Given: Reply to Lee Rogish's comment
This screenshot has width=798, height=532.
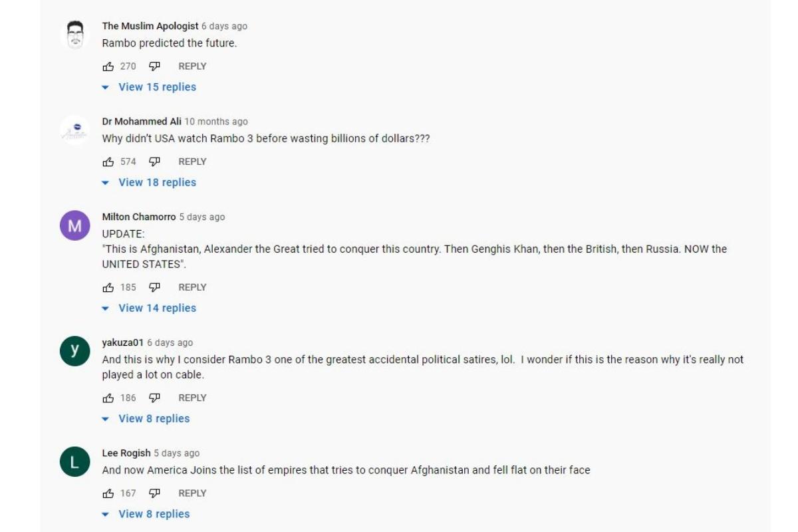Looking at the screenshot, I should (x=192, y=493).
